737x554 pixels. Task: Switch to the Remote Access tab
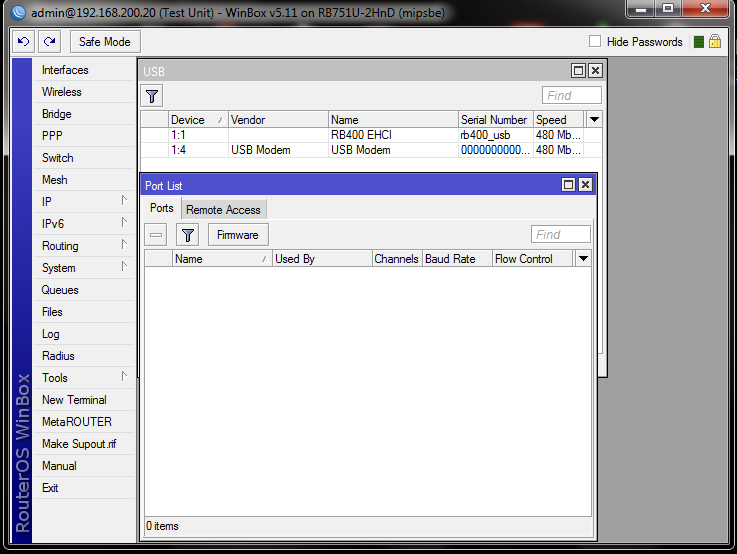pos(223,210)
